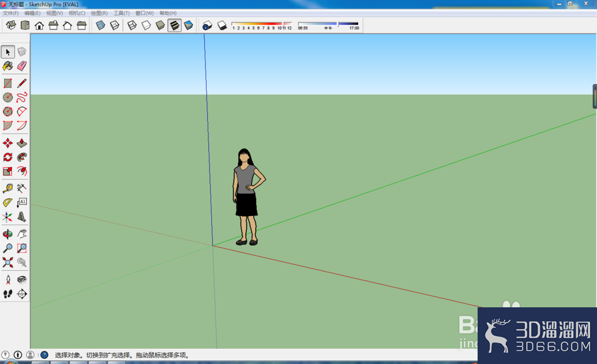Select the Move tool

click(x=8, y=143)
